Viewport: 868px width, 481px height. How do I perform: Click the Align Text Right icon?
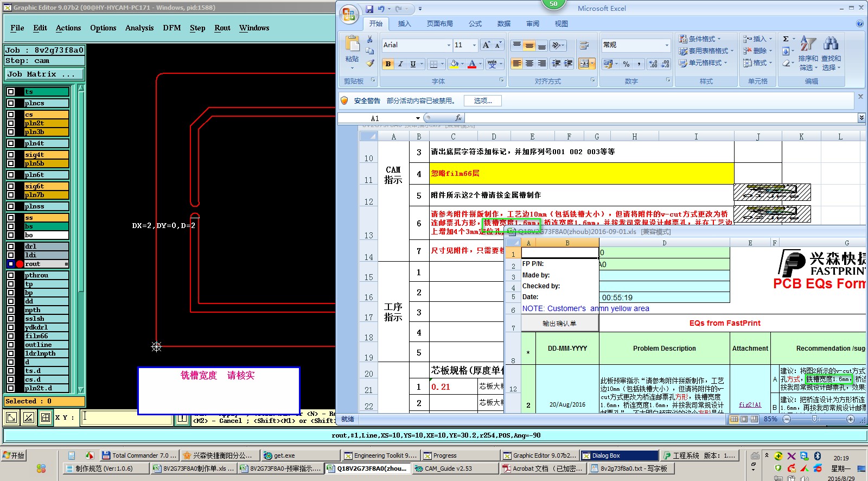tap(542, 64)
